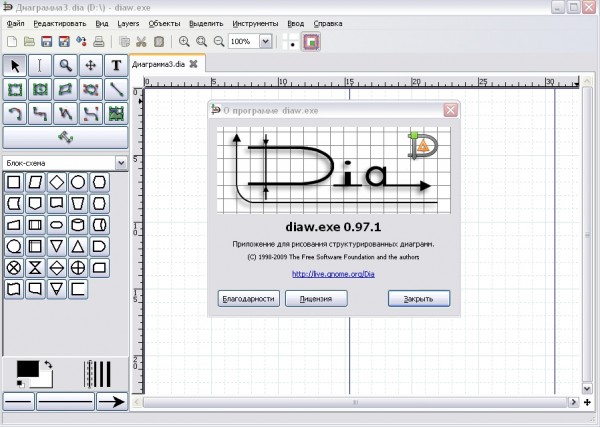Click the Save diagram floppy icon
This screenshot has width=600, height=427.
[47, 41]
